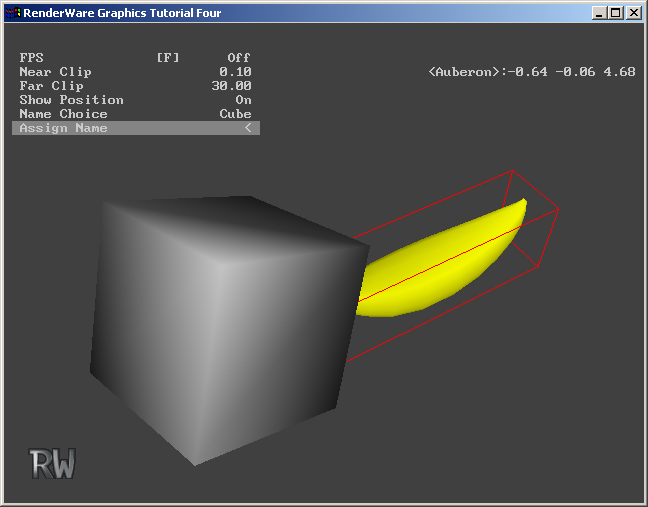
Task: Select the Near Clip menu entry label
Action: tap(55, 72)
